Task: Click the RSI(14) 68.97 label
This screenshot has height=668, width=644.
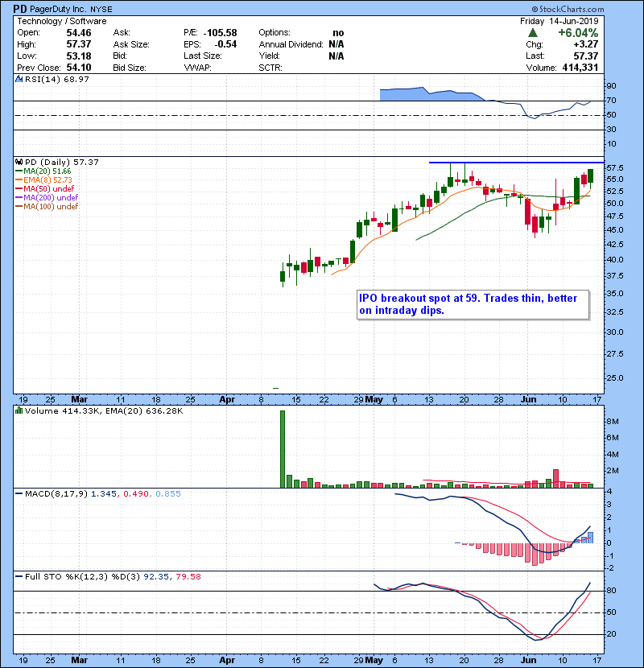Action: [57, 79]
